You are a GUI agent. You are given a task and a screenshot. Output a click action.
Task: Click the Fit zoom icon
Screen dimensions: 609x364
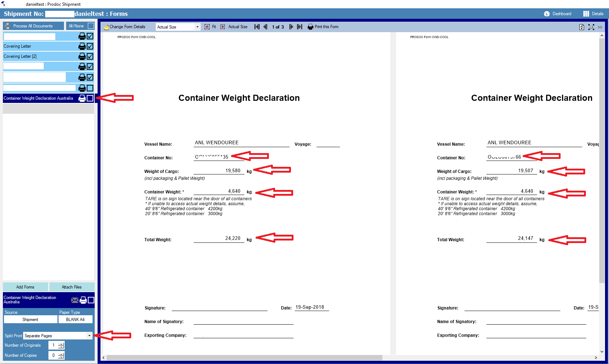tap(207, 27)
